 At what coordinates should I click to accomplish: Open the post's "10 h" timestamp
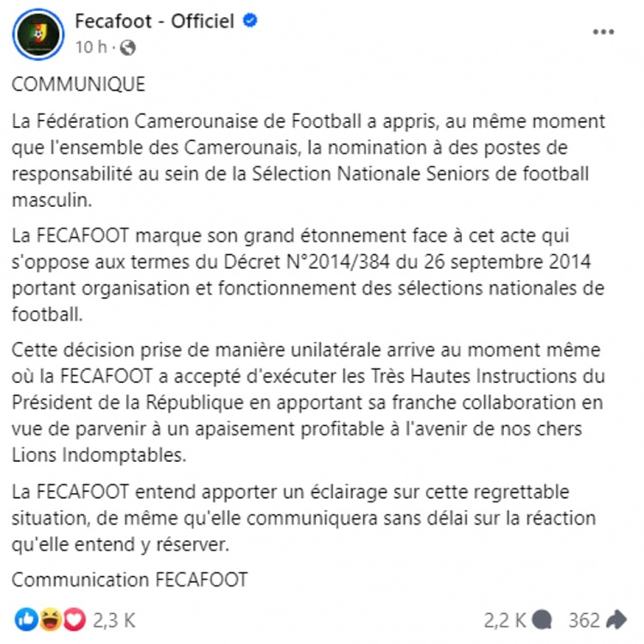[88, 47]
